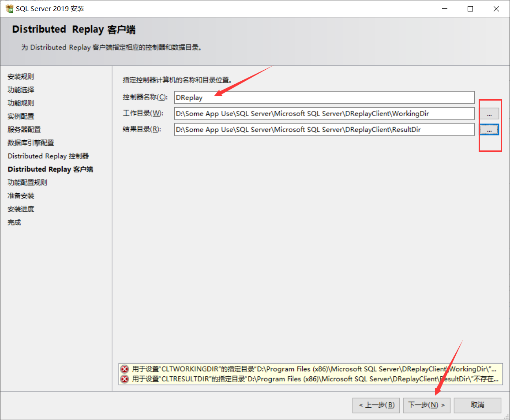
Task: Select 数据库引擎配置 step in sidebar
Action: tap(31, 143)
